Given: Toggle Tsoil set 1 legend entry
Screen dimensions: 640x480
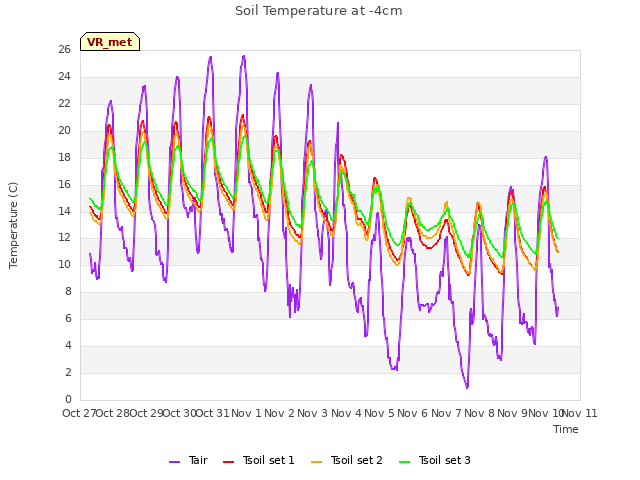Looking at the screenshot, I should click(259, 460).
